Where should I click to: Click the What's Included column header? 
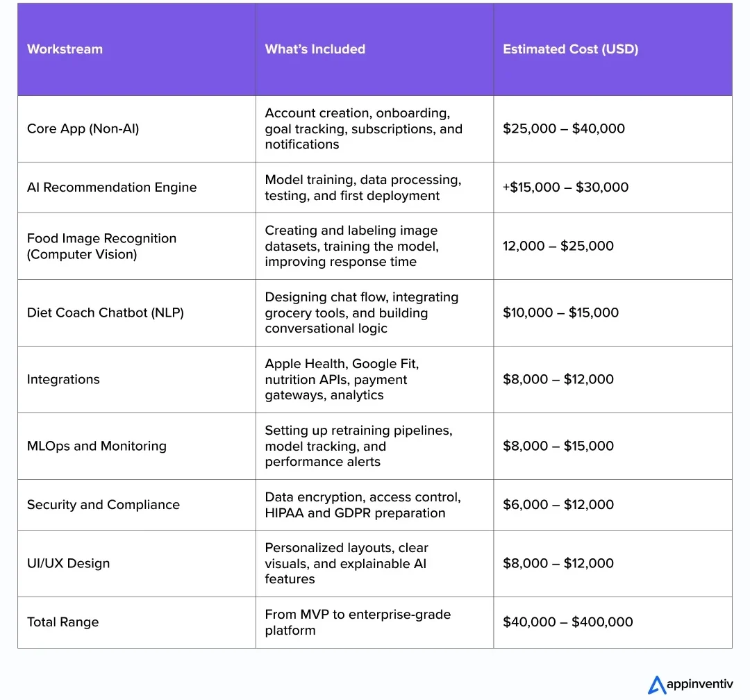[x=315, y=49]
